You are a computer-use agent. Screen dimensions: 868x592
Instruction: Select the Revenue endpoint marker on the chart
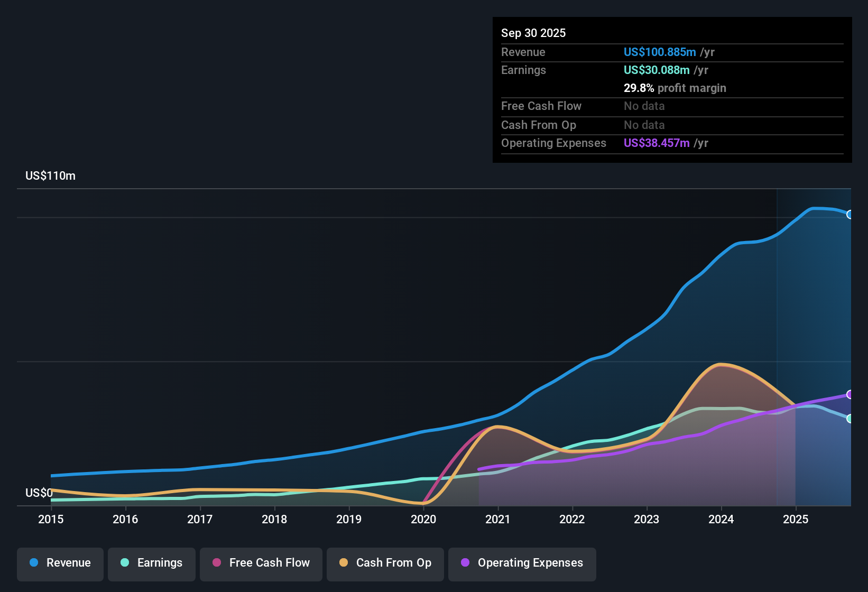850,215
